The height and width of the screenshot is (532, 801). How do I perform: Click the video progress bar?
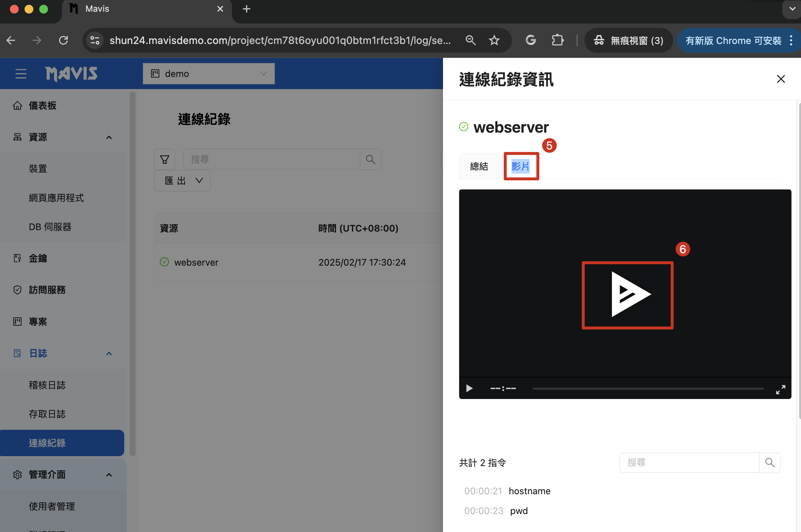pyautogui.click(x=648, y=388)
